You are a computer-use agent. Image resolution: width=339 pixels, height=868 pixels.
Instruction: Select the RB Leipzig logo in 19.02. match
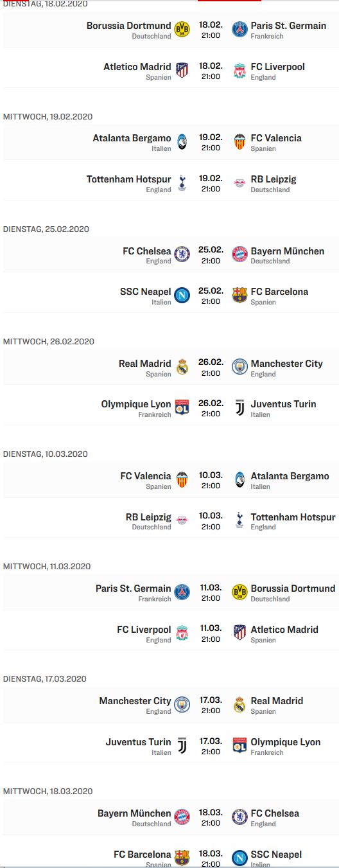(239, 182)
